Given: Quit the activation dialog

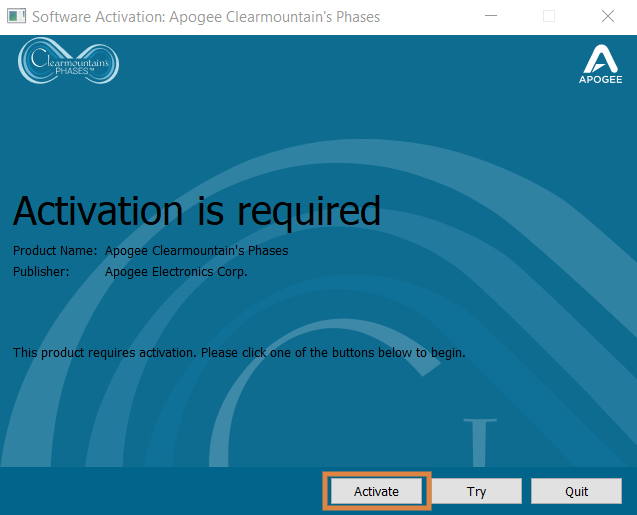Looking at the screenshot, I should tap(576, 491).
